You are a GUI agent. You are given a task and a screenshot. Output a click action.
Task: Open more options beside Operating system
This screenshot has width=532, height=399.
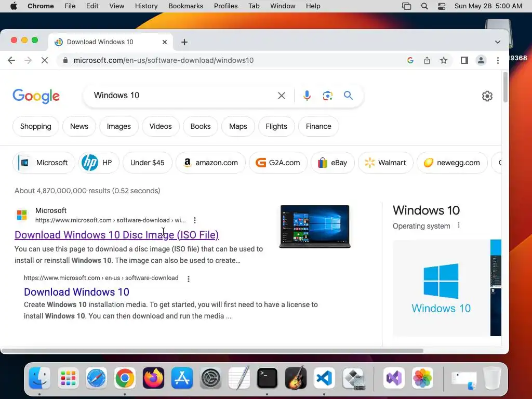click(459, 225)
